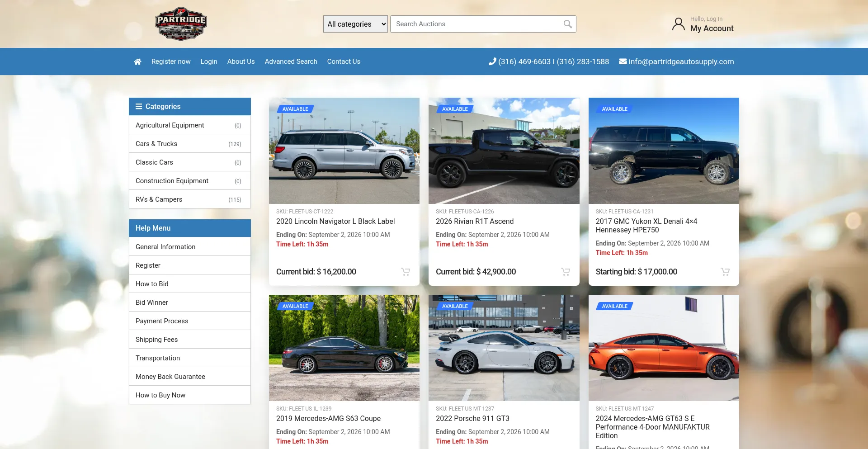This screenshot has width=868, height=449.
Task: Click the Partridge logo
Action: (x=181, y=24)
